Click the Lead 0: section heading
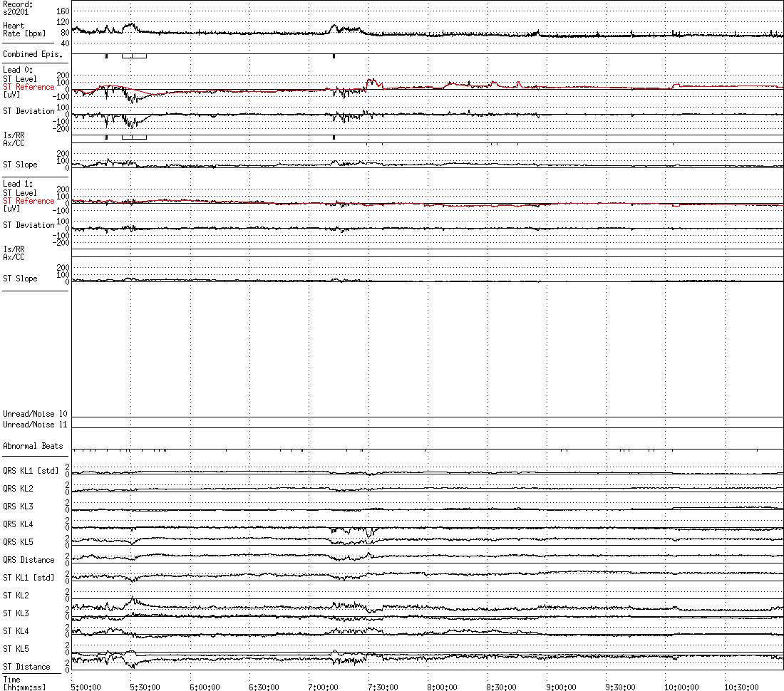 point(18,70)
